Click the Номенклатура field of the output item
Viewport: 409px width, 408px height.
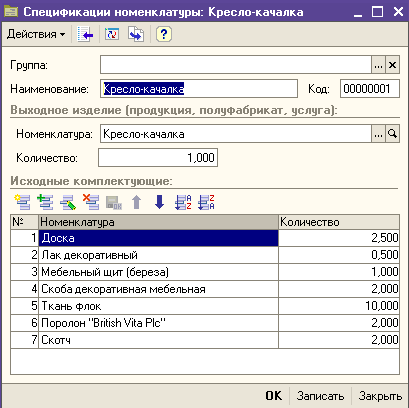236,134
